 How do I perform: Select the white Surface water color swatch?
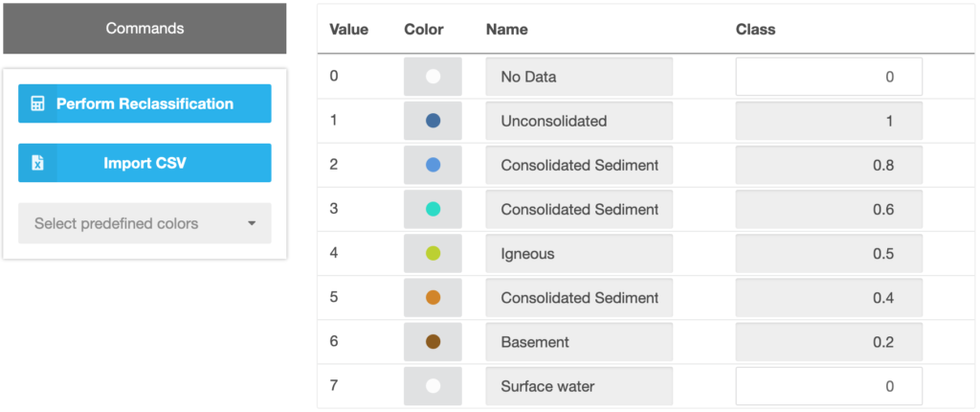[x=433, y=386]
